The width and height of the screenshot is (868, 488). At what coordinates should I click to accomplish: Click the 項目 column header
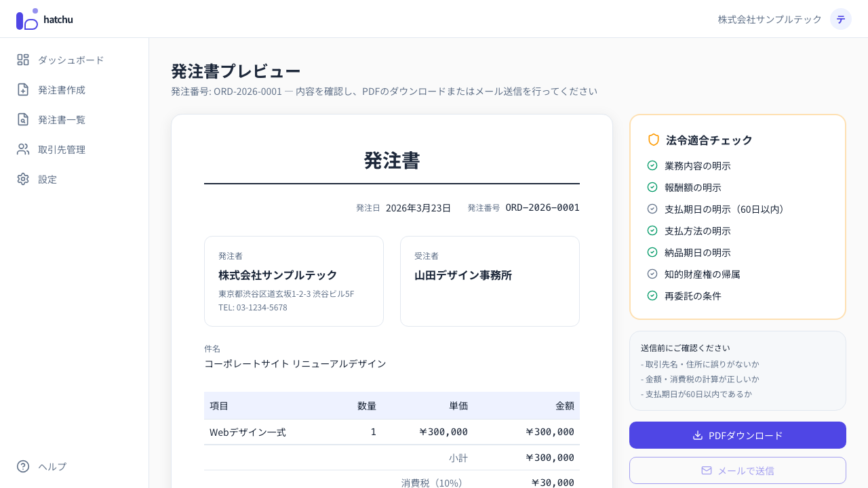(x=219, y=405)
